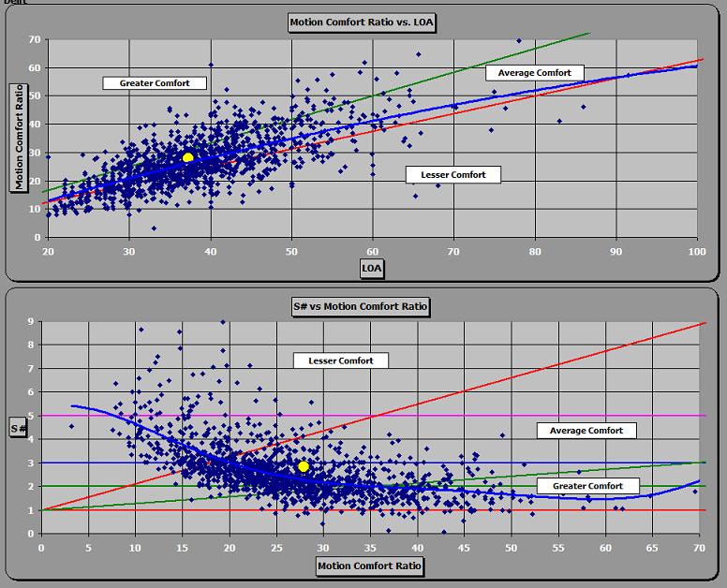727x588 pixels.
Task: Select the 'Average Comfort' label in the top chart
Action: tap(535, 73)
